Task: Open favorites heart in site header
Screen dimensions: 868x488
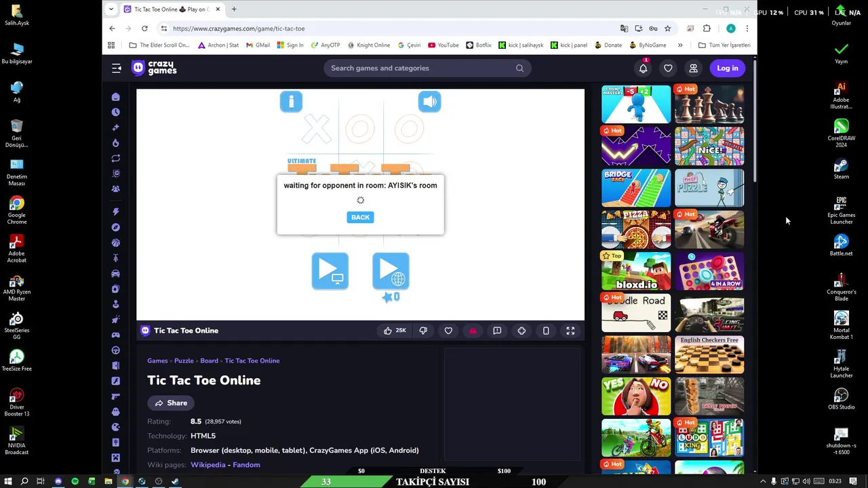Action: click(668, 68)
